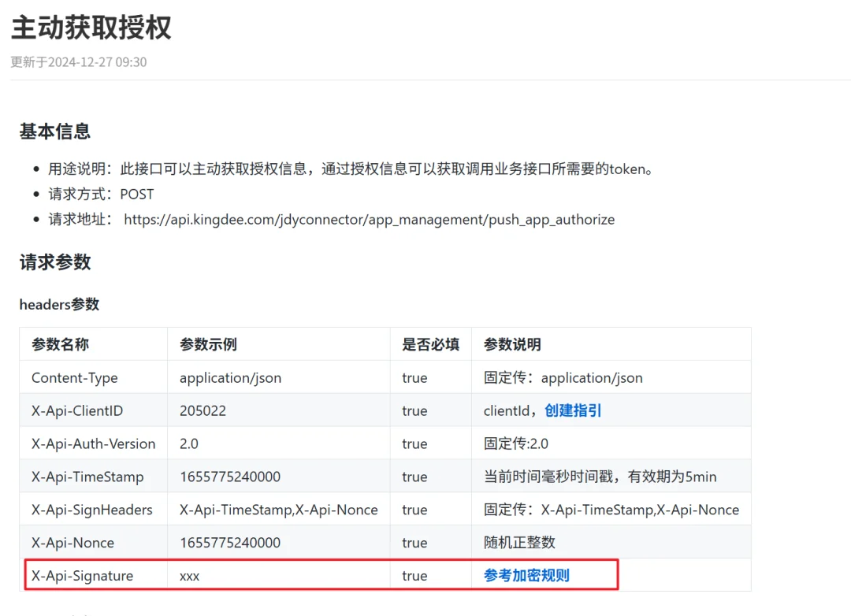Image resolution: width=851 pixels, height=616 pixels.
Task: Click the headers参数 subheading
Action: click(59, 305)
